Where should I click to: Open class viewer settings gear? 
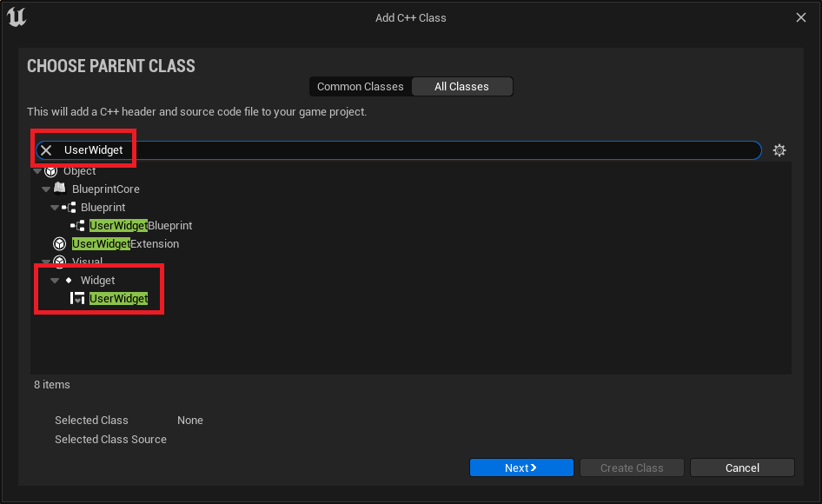779,150
